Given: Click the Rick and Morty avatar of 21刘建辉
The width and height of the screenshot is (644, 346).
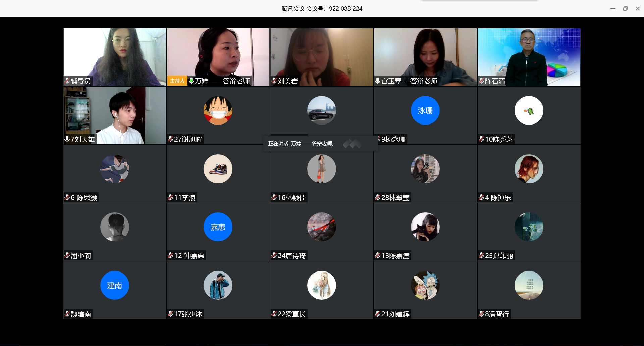Looking at the screenshot, I should (x=425, y=285).
